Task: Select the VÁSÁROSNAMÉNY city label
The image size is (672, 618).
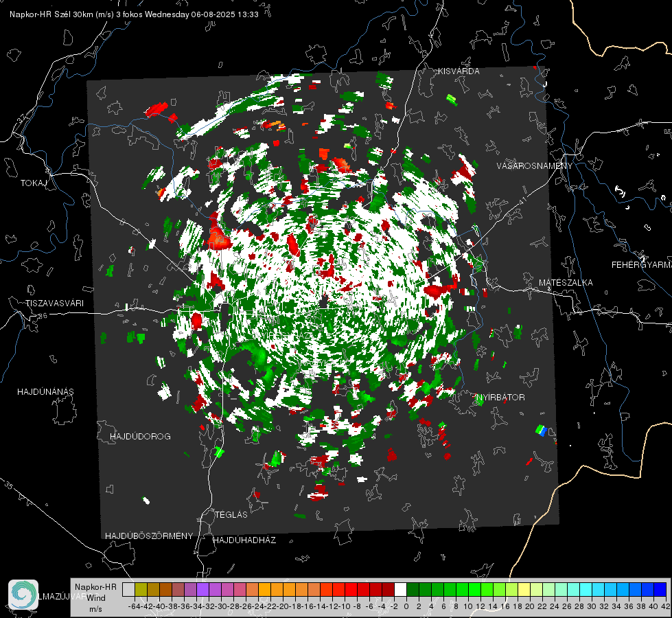Action: click(535, 166)
